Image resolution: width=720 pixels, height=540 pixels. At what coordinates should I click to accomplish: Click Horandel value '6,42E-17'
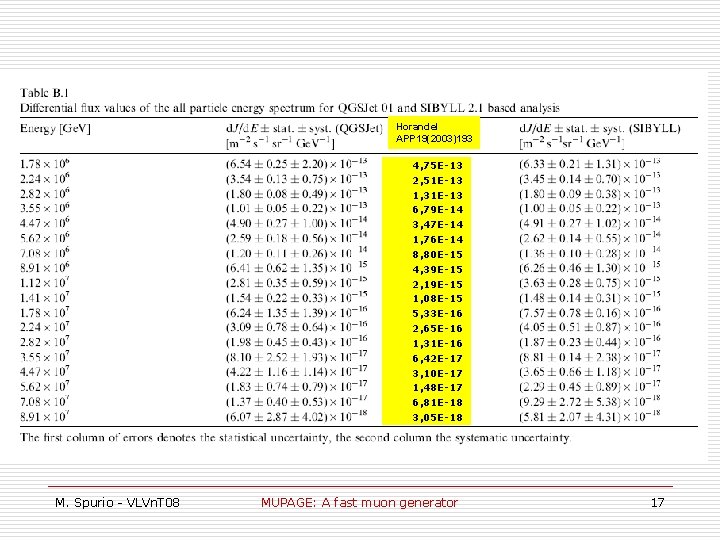tap(437, 359)
